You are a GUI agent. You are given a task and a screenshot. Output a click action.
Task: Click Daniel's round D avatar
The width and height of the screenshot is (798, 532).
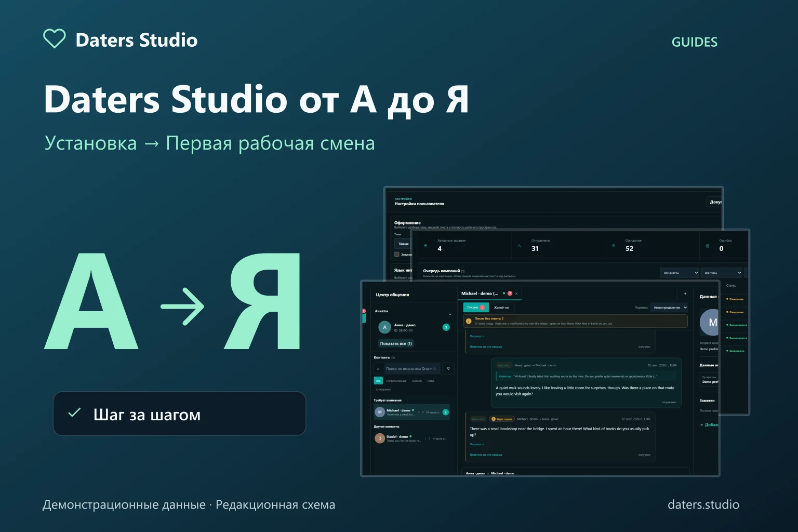[x=380, y=438]
